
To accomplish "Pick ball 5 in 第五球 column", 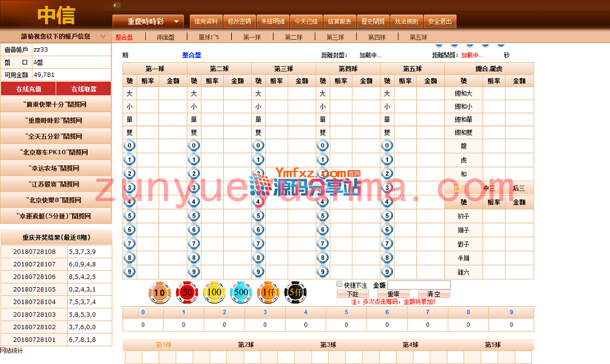I will tap(387, 216).
